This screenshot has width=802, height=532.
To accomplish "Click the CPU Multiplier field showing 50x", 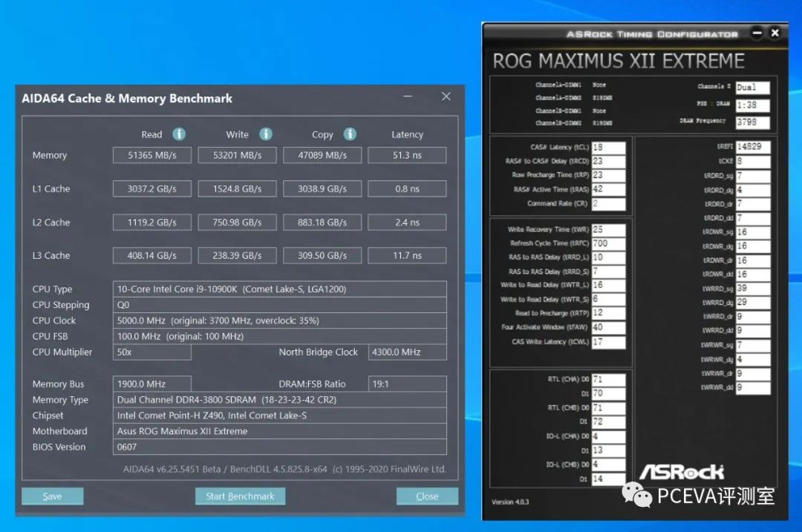I will click(151, 352).
